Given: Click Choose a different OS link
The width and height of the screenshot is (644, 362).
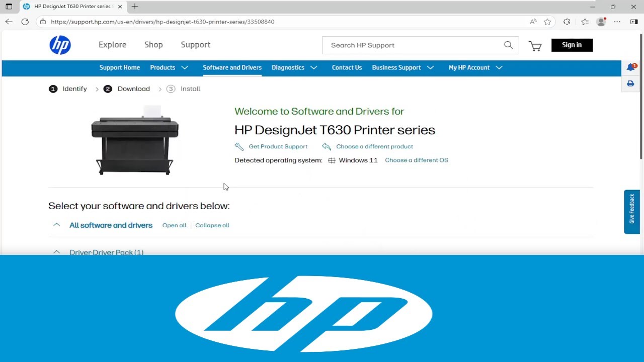Looking at the screenshot, I should [x=417, y=160].
